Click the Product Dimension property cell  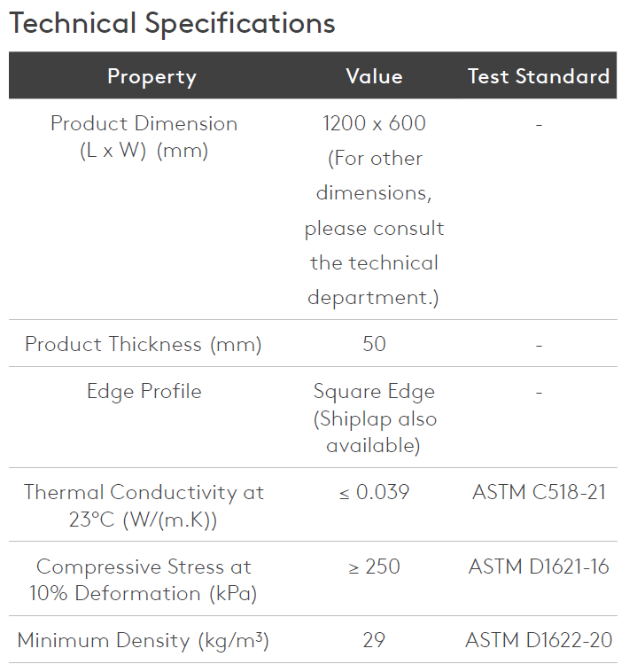point(144,137)
